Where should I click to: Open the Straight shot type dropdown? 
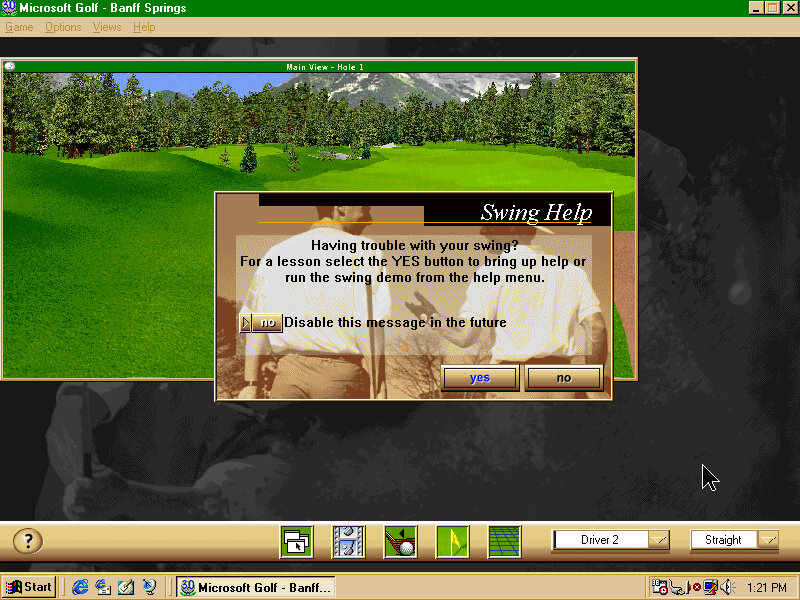[768, 540]
